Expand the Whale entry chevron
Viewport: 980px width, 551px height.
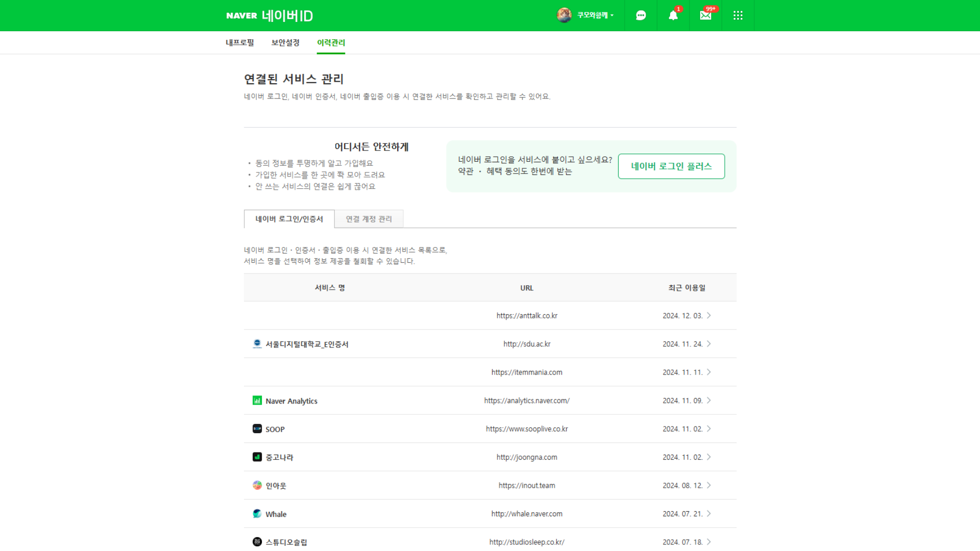coord(709,514)
